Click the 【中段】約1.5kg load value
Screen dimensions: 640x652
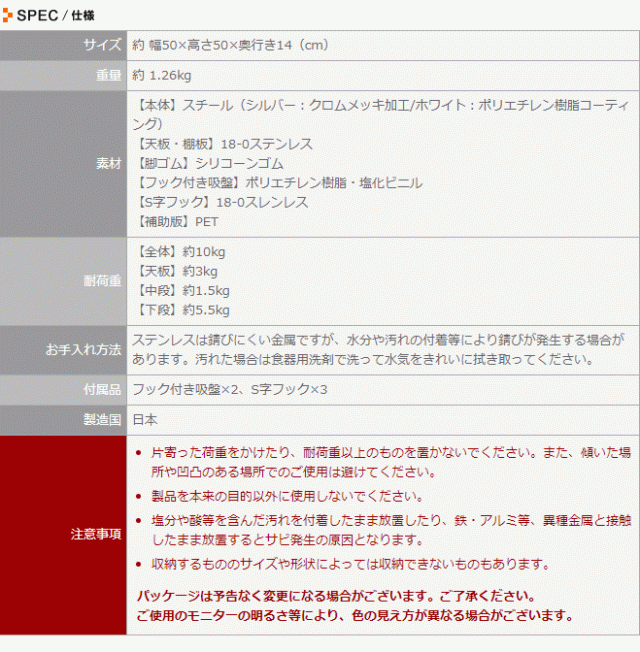click(181, 291)
